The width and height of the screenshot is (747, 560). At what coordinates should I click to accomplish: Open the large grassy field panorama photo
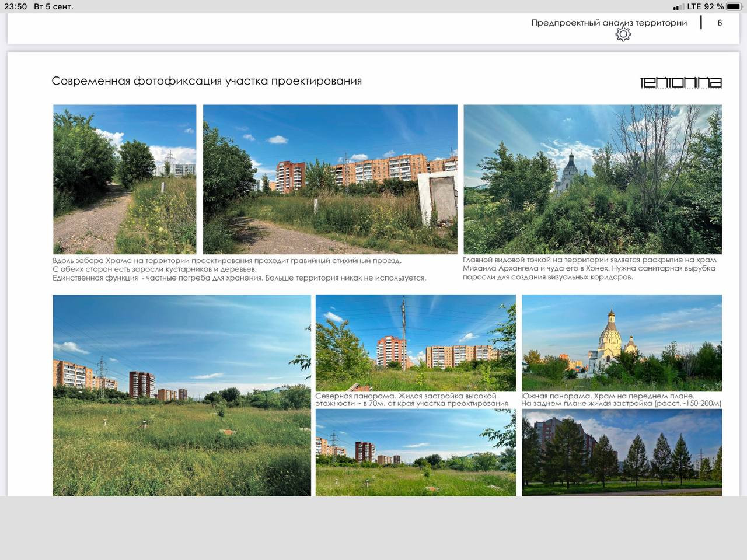(x=181, y=395)
